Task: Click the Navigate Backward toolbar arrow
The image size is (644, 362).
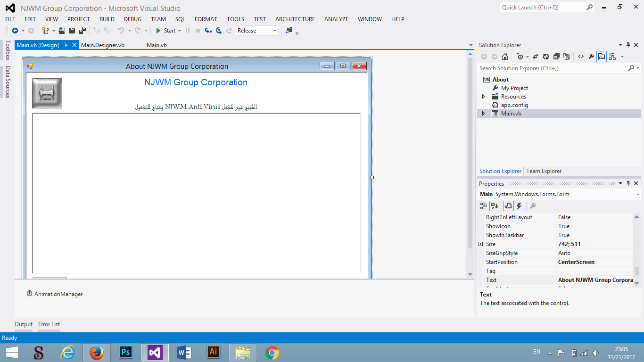Action: point(15,31)
